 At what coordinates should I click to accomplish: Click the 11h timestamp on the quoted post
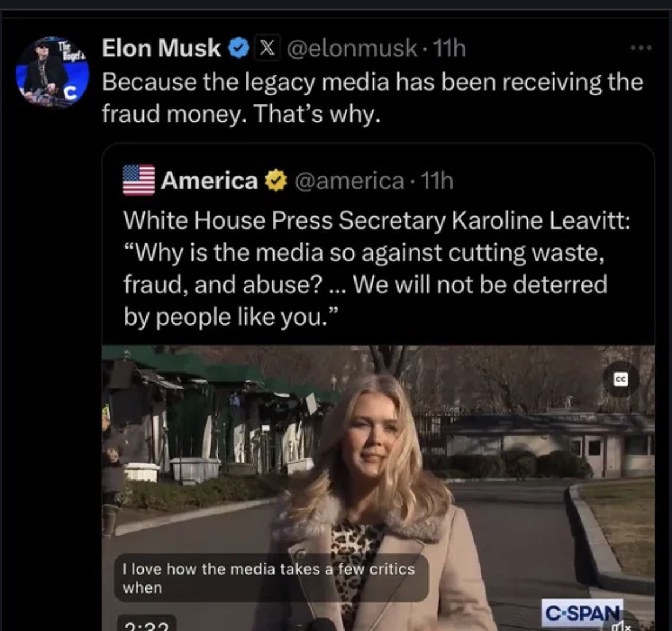437,181
